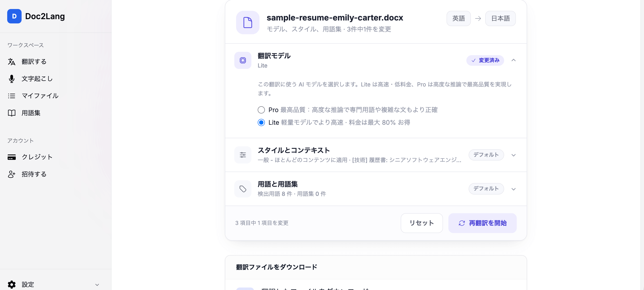644x290 pixels.
Task: Click the Doc2Lang brand name
Action: tap(45, 16)
